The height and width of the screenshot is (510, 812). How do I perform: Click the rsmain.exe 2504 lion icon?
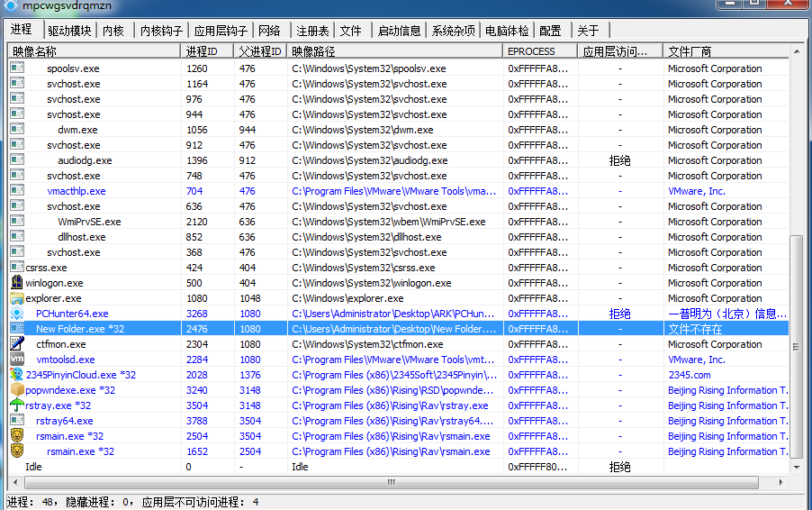17,435
